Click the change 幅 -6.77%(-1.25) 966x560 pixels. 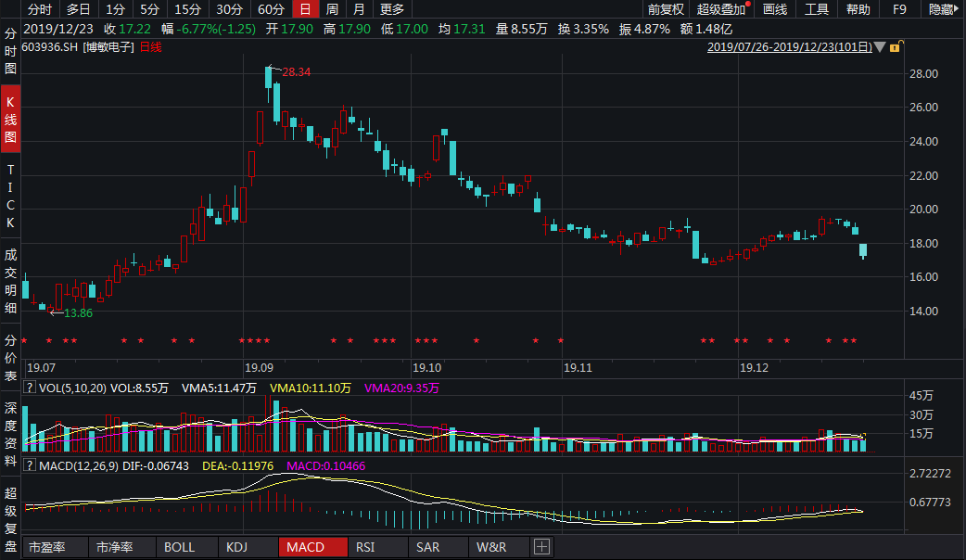click(x=209, y=29)
